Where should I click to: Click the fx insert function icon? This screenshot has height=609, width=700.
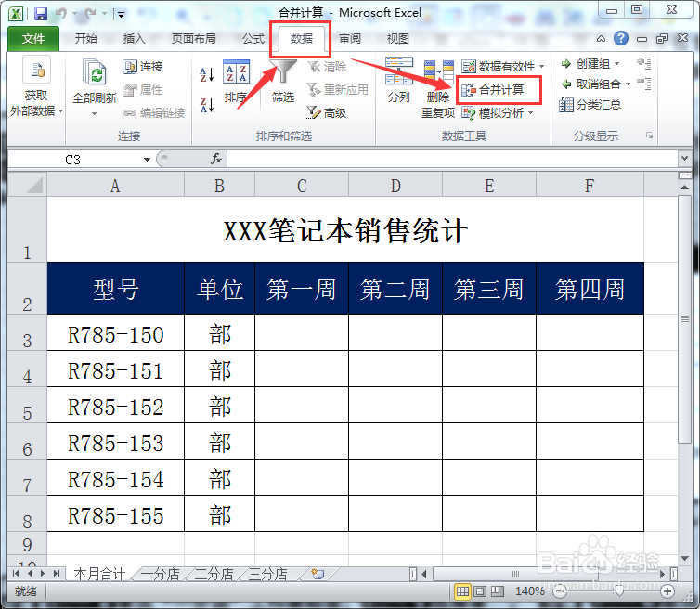pos(216,159)
